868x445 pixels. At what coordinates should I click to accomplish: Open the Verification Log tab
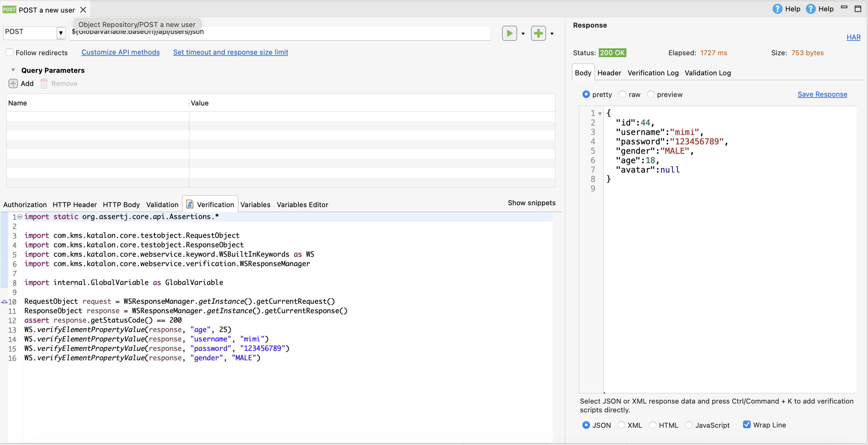(x=653, y=73)
